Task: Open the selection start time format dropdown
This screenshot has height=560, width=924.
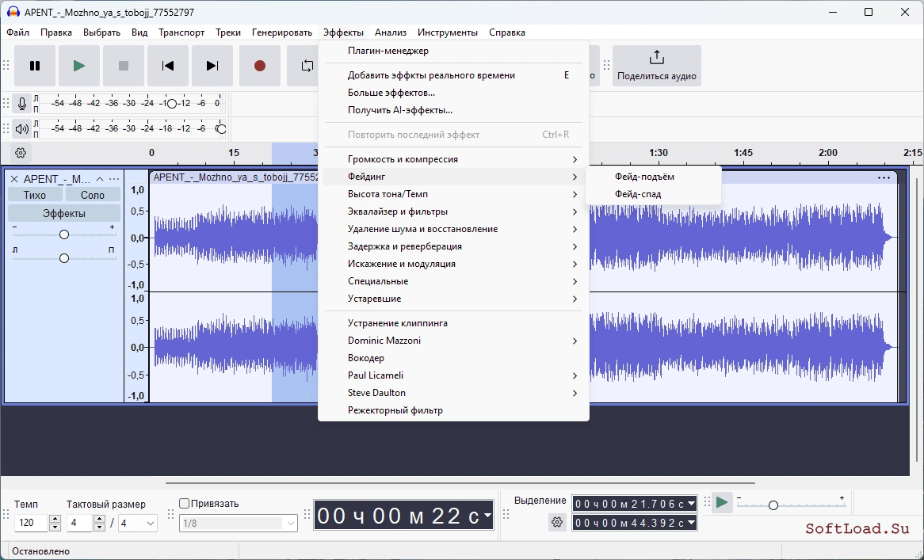Action: pyautogui.click(x=691, y=504)
